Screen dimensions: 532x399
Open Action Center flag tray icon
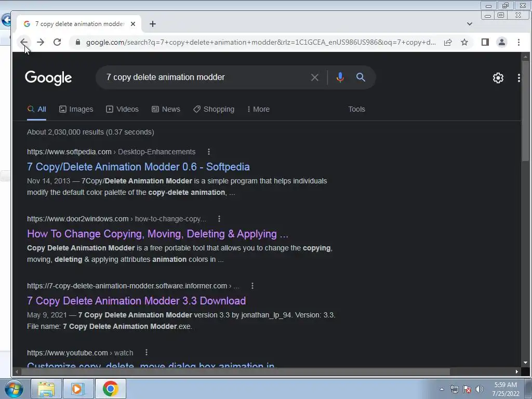pos(467,389)
